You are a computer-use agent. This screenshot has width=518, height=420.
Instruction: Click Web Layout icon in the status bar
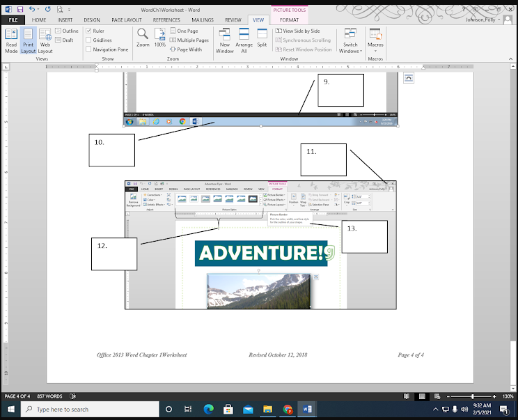point(437,396)
